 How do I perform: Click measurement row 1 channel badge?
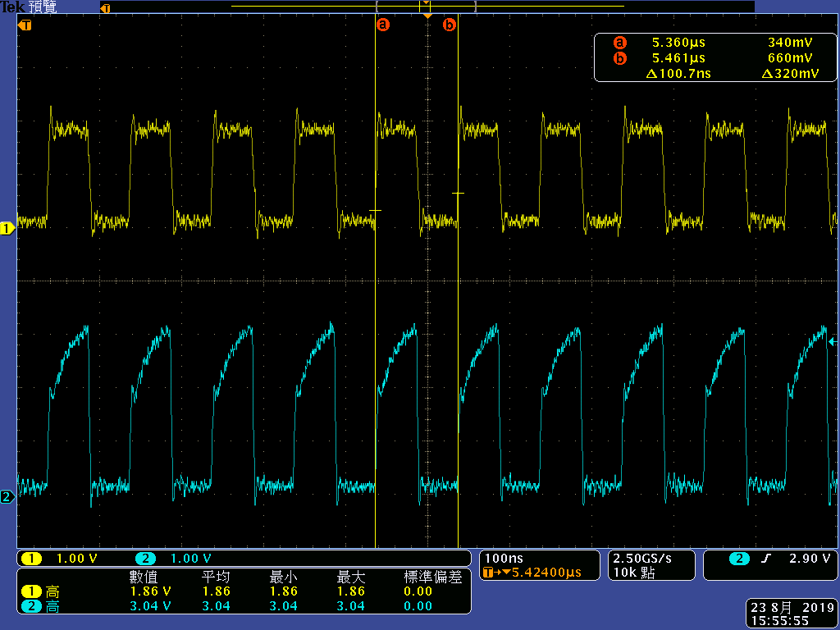31,591
